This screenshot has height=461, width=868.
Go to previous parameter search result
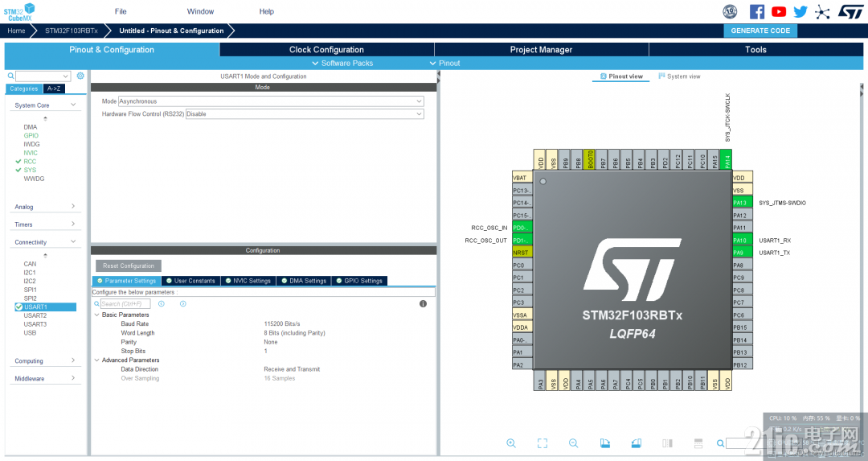[161, 303]
